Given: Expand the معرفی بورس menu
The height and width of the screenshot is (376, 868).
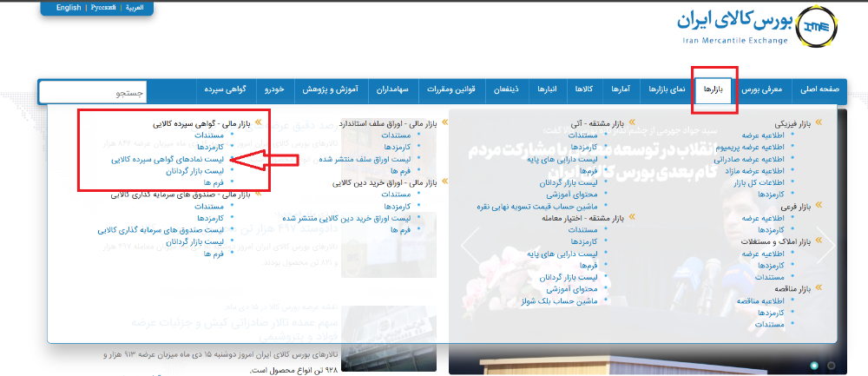Looking at the screenshot, I should (766, 89).
